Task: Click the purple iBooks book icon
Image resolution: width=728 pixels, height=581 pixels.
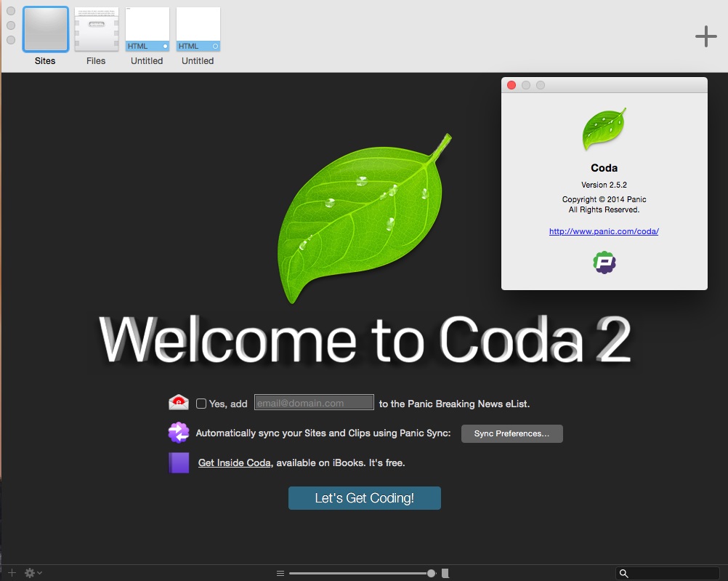Action: point(179,463)
